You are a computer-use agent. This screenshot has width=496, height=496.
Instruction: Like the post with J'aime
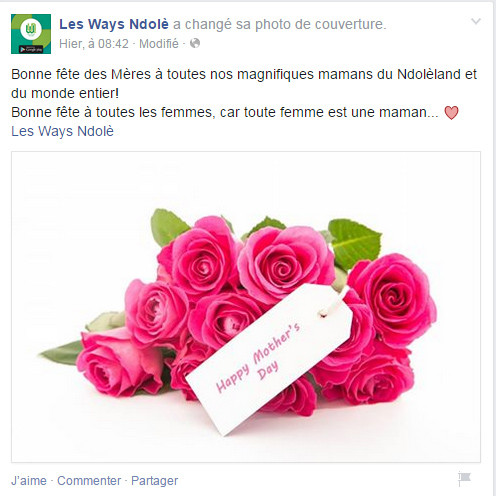click(x=29, y=481)
